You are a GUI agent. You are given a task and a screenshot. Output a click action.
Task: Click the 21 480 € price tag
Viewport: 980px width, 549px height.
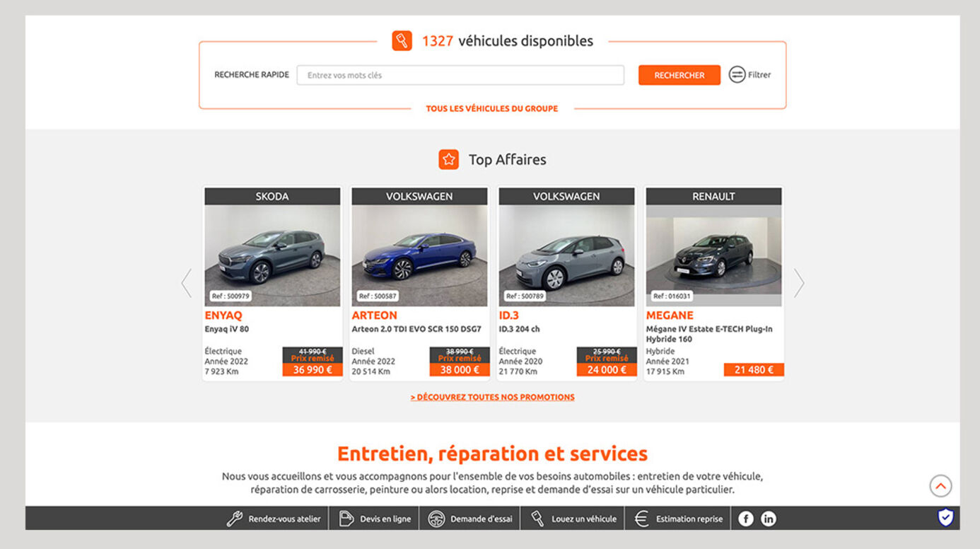click(754, 369)
